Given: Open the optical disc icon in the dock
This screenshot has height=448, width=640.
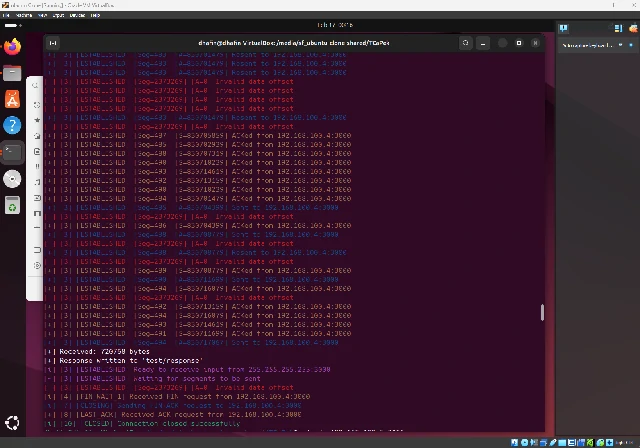Looking at the screenshot, I should pyautogui.click(x=12, y=179).
